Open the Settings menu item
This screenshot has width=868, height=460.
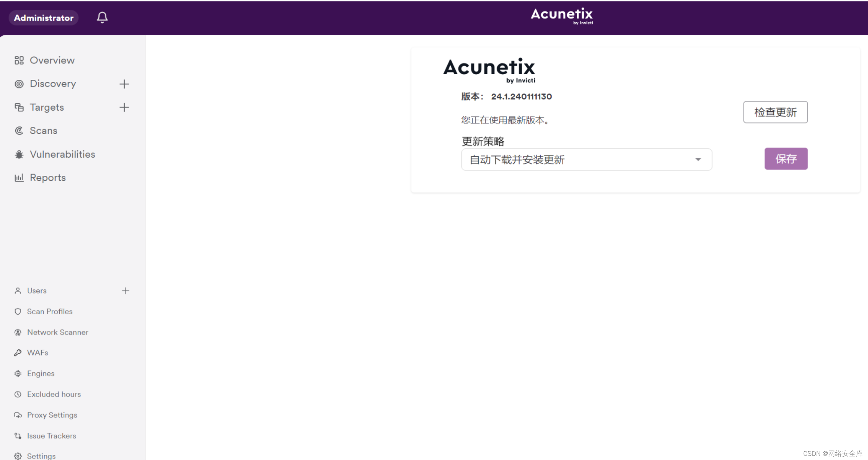tap(41, 456)
